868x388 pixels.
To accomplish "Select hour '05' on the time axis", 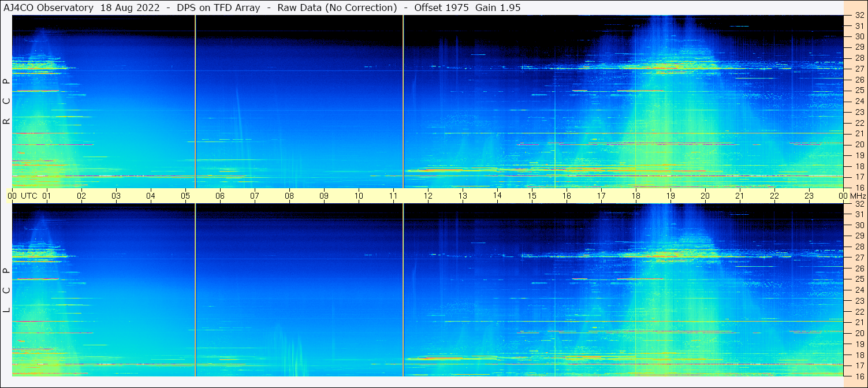I will click(x=185, y=196).
